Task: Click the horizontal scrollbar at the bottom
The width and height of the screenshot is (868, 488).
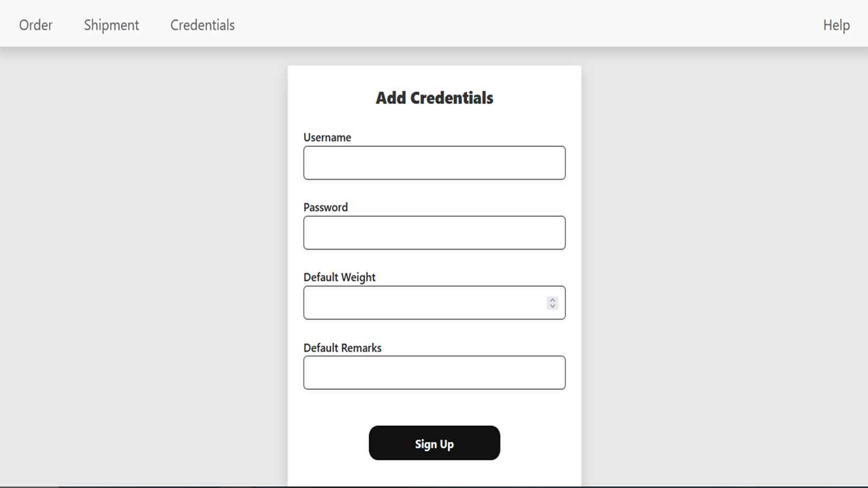Action: click(x=434, y=484)
